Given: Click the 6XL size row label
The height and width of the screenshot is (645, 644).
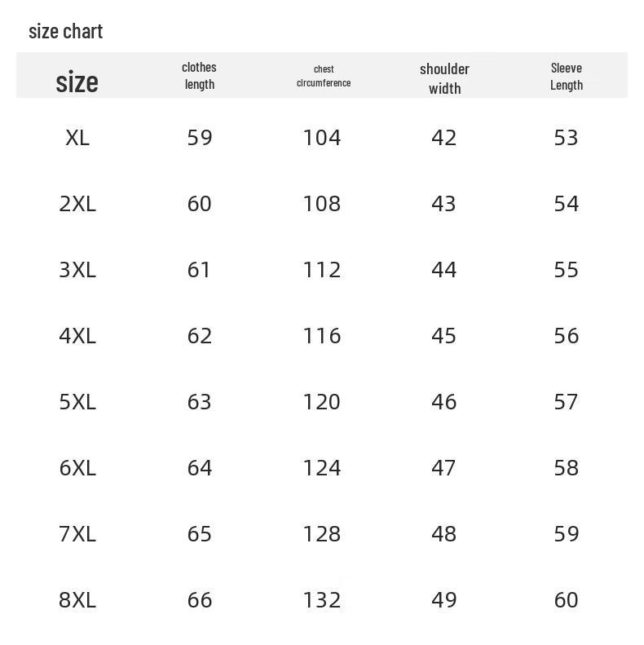Looking at the screenshot, I should 77,468.
